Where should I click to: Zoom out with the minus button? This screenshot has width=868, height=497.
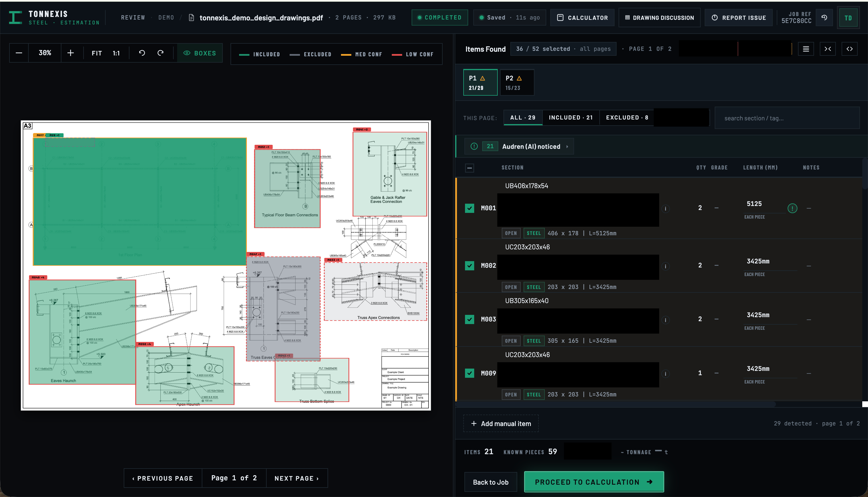(x=19, y=53)
